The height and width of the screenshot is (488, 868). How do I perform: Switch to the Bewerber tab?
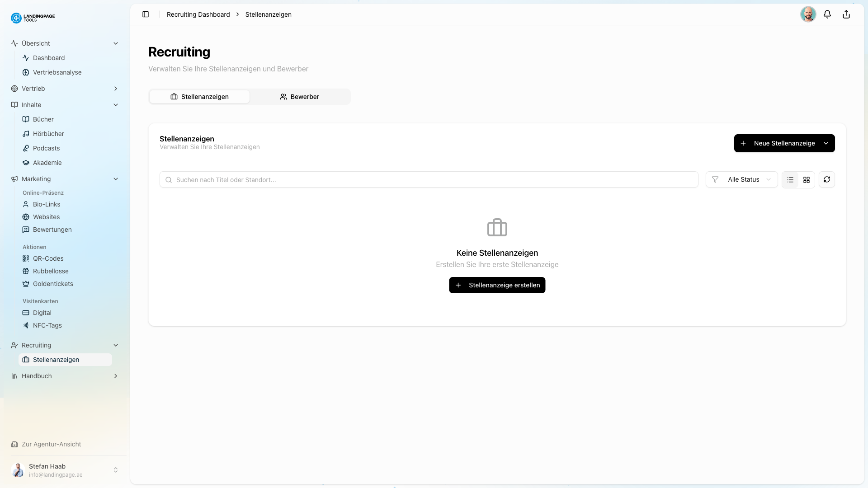(300, 96)
